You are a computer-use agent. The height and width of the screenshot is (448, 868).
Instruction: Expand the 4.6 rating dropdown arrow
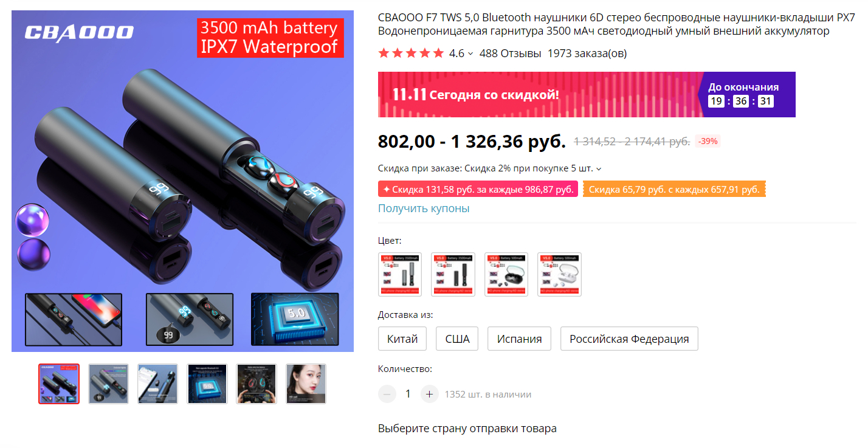click(x=470, y=53)
